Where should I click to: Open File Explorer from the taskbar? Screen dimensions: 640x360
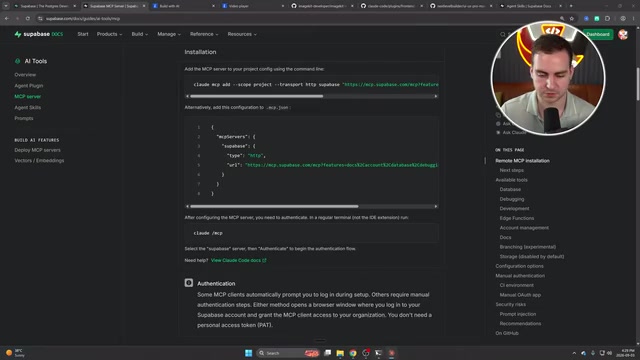point(340,353)
